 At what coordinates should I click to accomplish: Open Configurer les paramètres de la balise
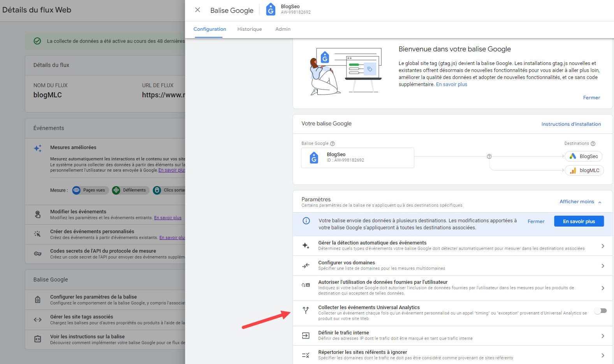105,300
